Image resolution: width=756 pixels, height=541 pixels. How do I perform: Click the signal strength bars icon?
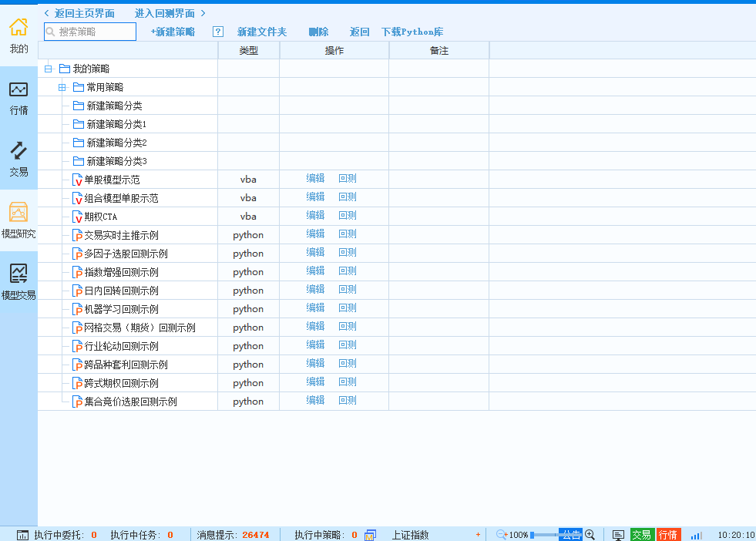696,535
